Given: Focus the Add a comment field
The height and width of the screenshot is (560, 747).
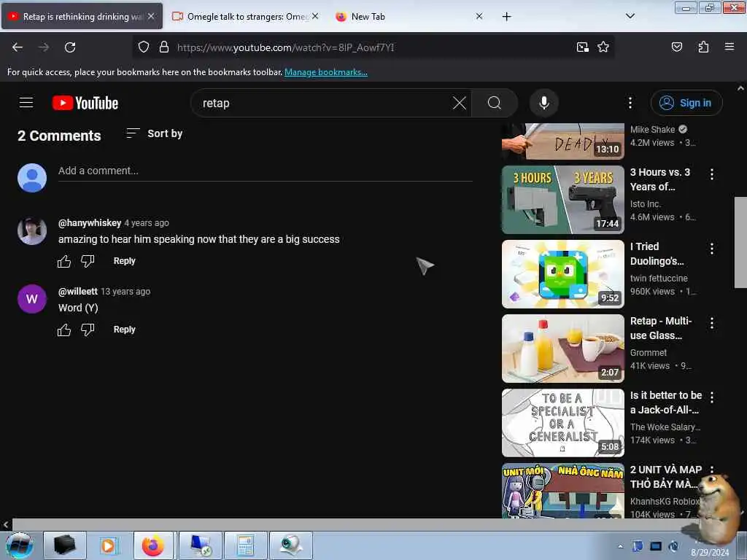Looking at the screenshot, I should [x=265, y=171].
